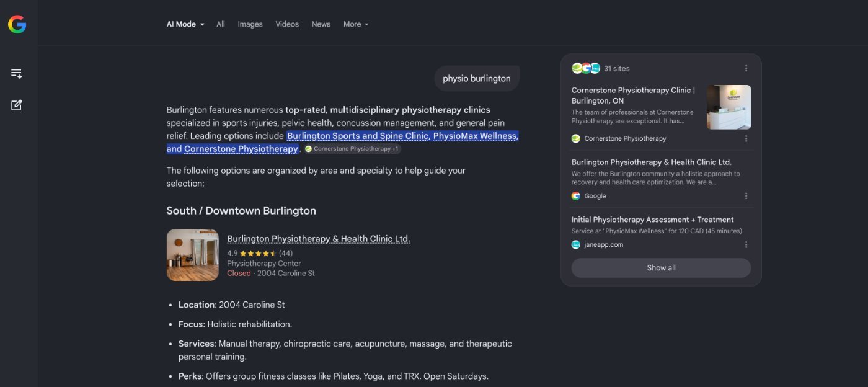The width and height of the screenshot is (868, 387).
Task: Open the Burlington Sports and Spine Clinic link
Action: tap(358, 136)
